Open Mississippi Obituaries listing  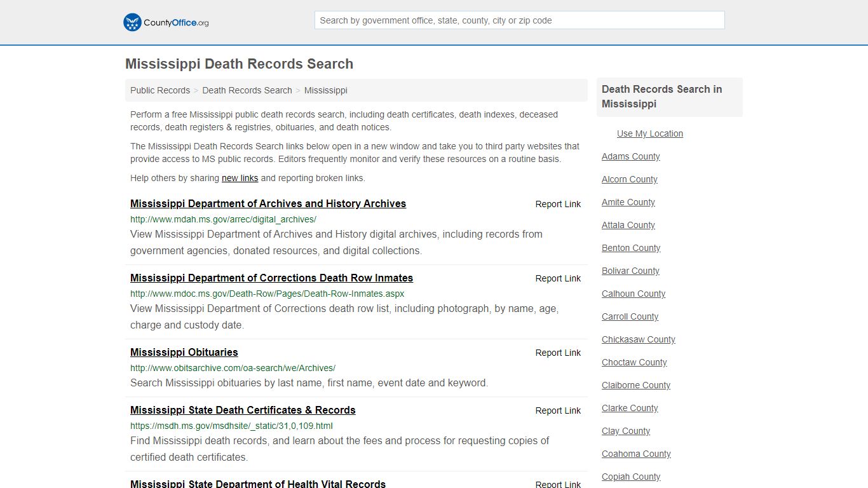coord(184,353)
